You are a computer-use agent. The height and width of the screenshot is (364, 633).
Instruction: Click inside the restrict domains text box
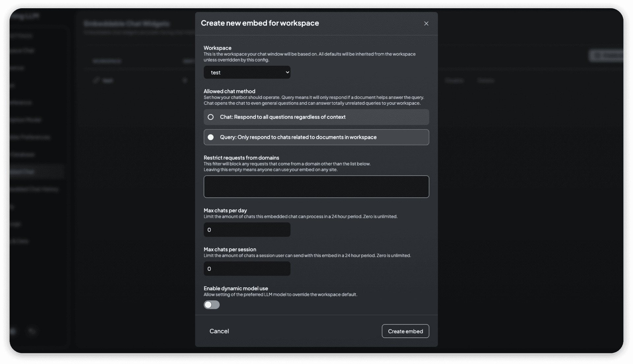point(316,187)
